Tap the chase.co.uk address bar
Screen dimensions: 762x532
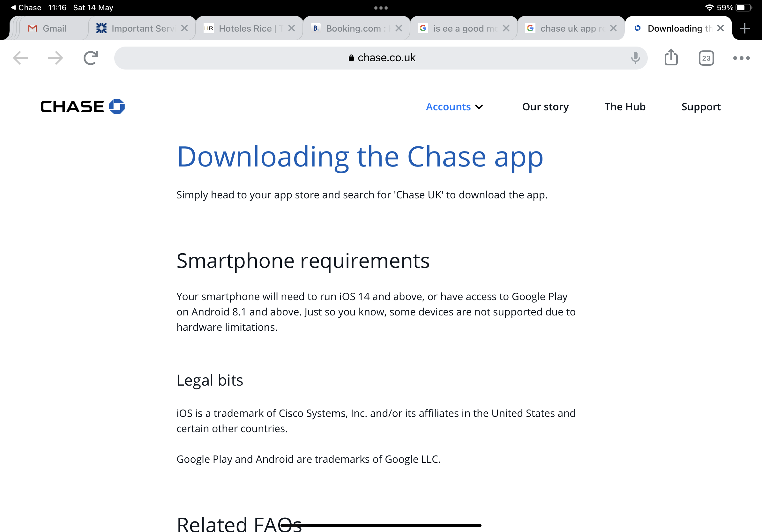[x=381, y=58]
